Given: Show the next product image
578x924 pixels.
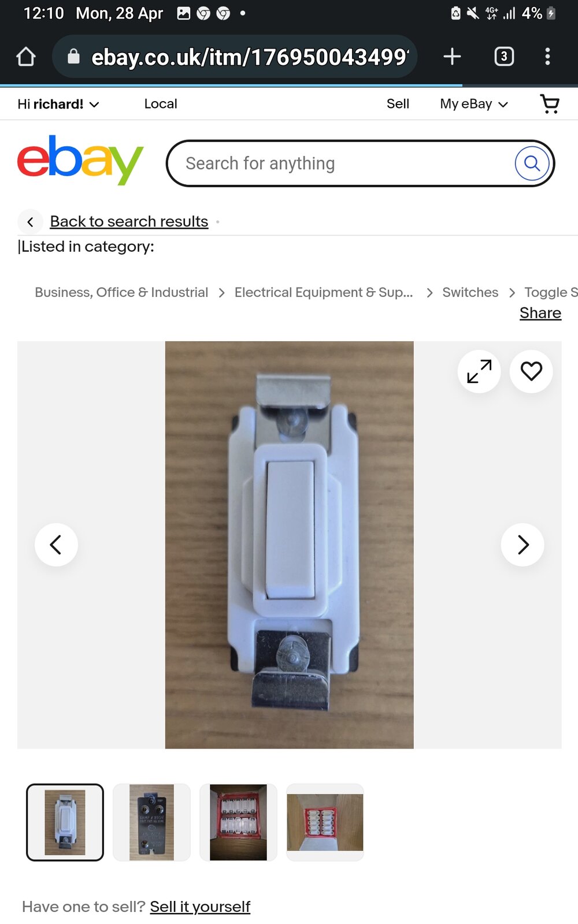Looking at the screenshot, I should (523, 545).
